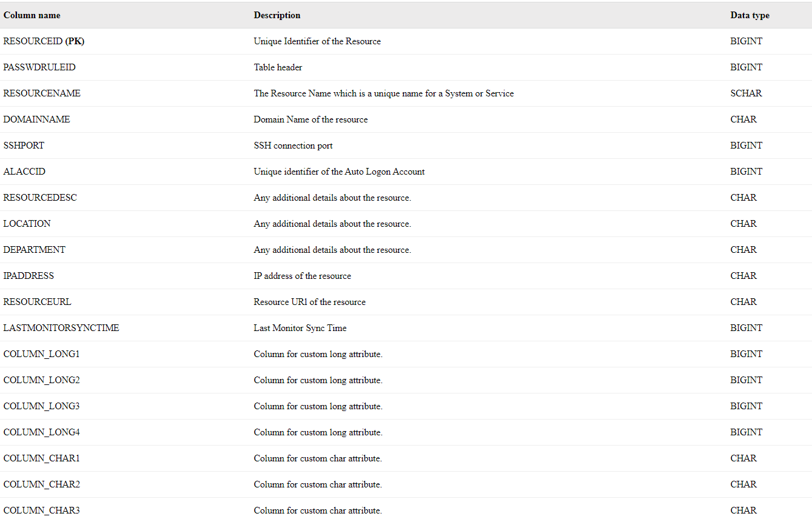Select the RESOURCEURL column name
Viewport: 812px width, 522px height.
coord(37,302)
